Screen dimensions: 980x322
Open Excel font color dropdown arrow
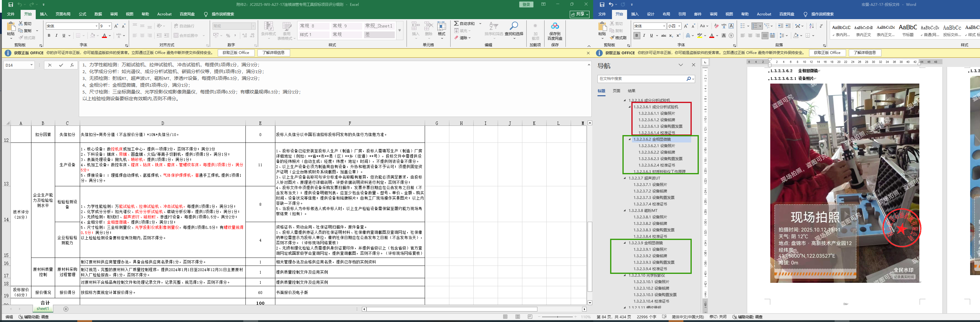(110, 35)
